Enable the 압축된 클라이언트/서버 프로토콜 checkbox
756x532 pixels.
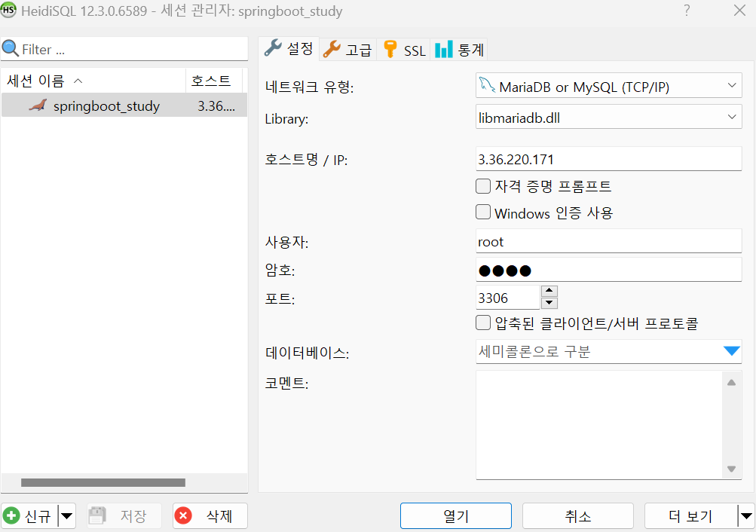tap(483, 323)
